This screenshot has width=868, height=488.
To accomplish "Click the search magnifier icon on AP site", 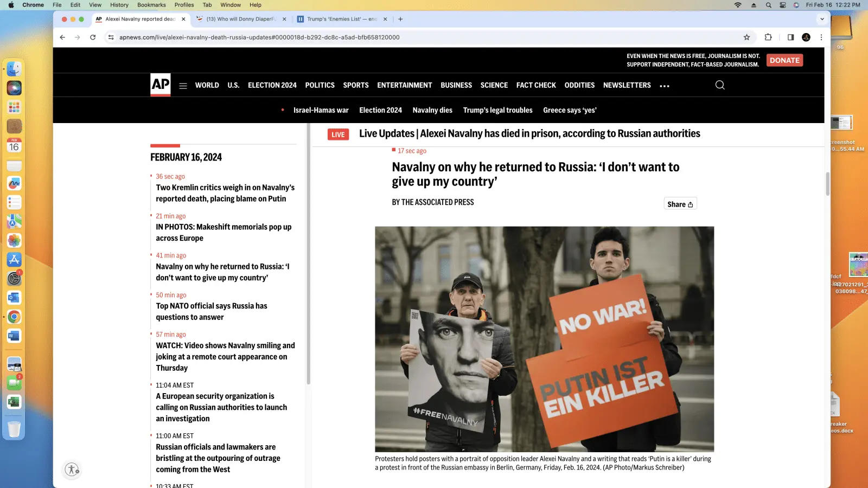I will [x=720, y=85].
